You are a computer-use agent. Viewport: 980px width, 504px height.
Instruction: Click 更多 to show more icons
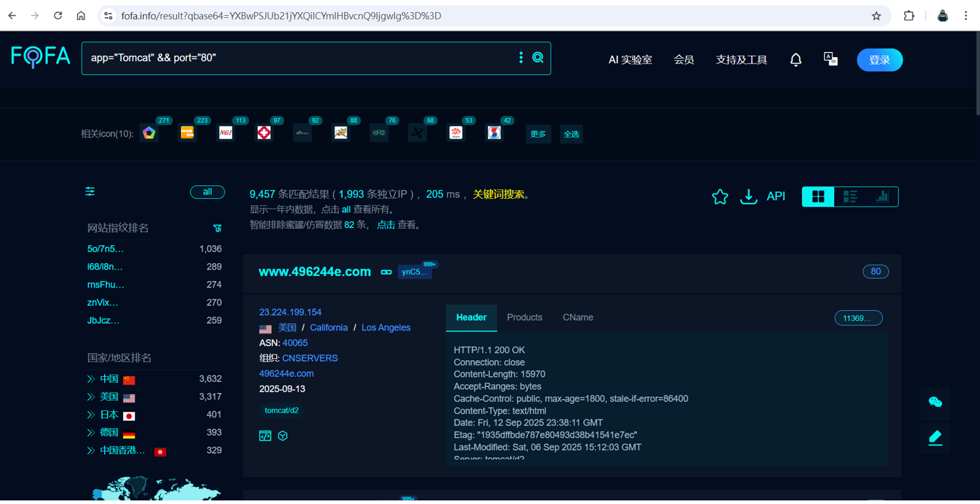(x=538, y=134)
